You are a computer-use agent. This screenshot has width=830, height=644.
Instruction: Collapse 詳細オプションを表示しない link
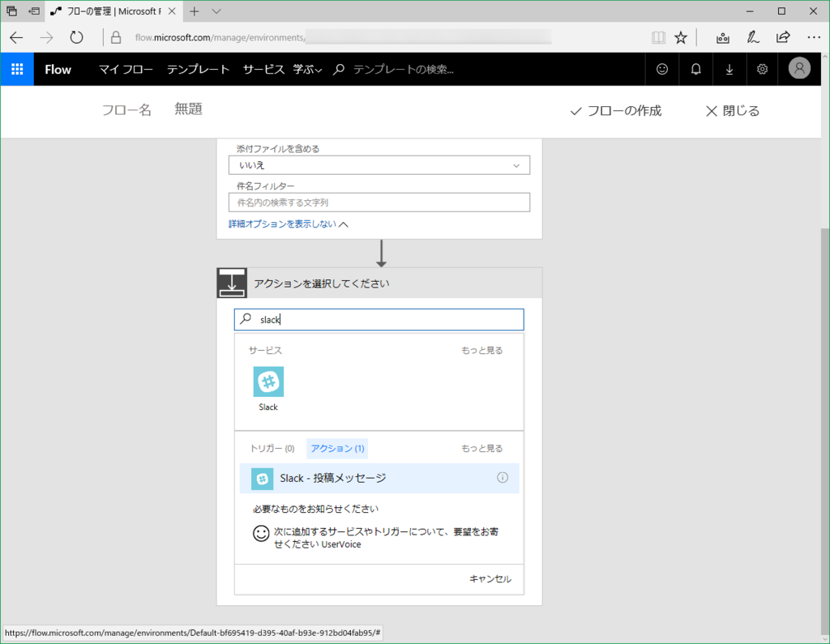pyautogui.click(x=288, y=224)
